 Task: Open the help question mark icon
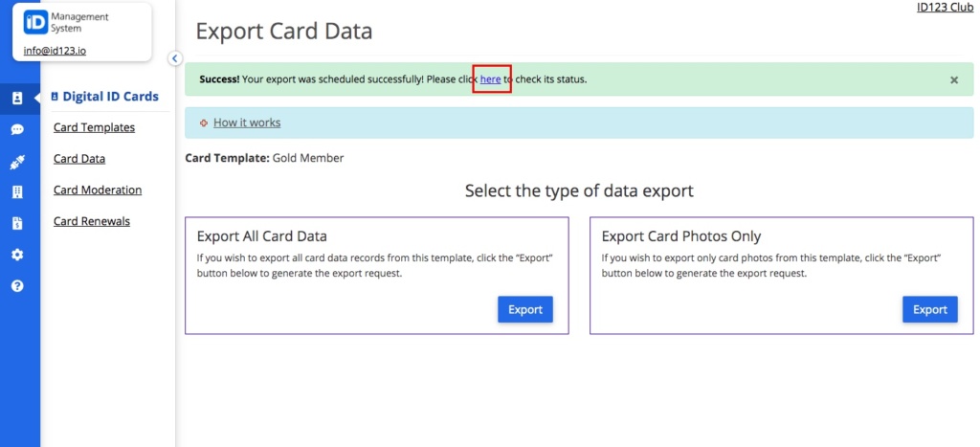(x=17, y=285)
